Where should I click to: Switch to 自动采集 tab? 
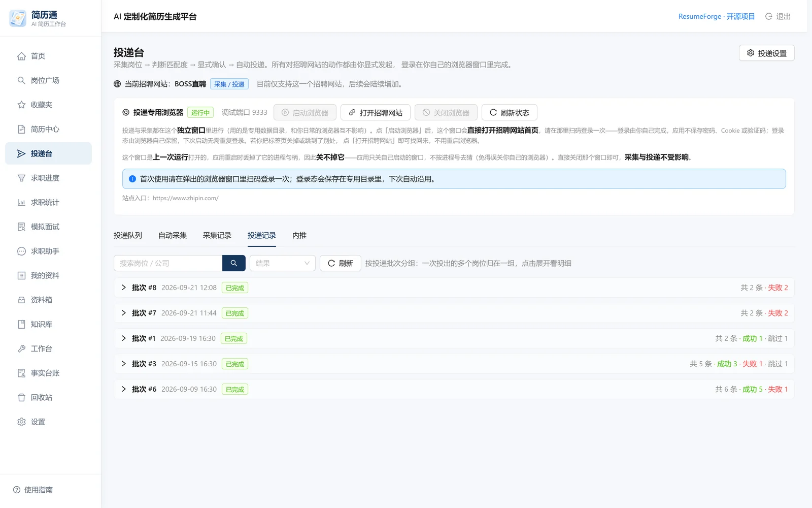pos(173,235)
